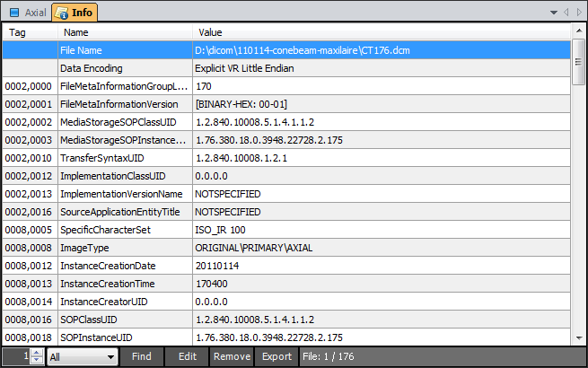Decrement the file number spinner
Viewport: 588px width, 368px height.
37,360
